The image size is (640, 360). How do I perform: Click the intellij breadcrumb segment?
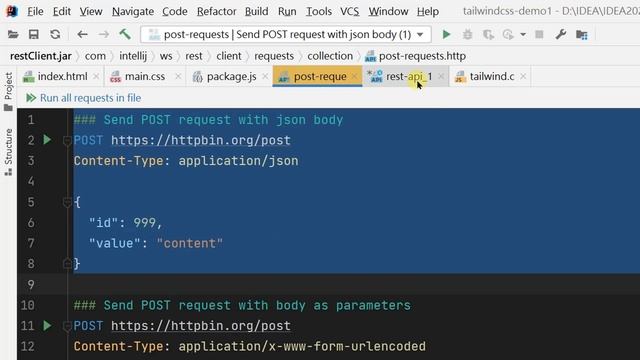(133, 56)
